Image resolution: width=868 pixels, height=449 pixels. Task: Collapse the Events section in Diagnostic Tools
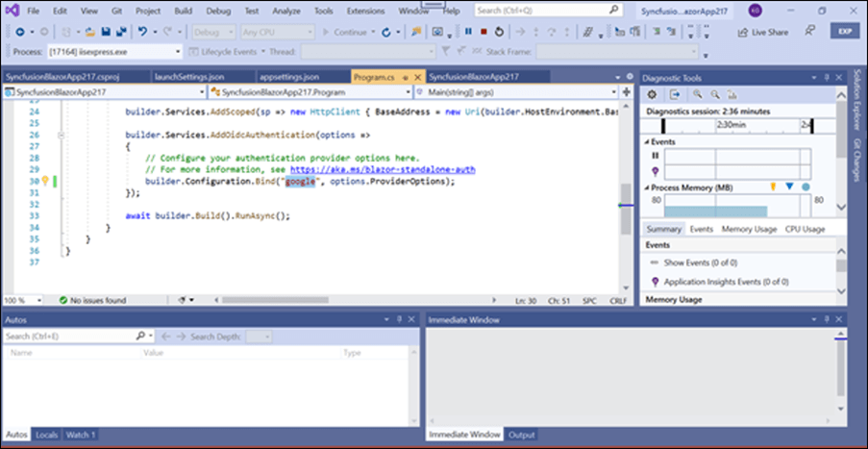(x=647, y=141)
